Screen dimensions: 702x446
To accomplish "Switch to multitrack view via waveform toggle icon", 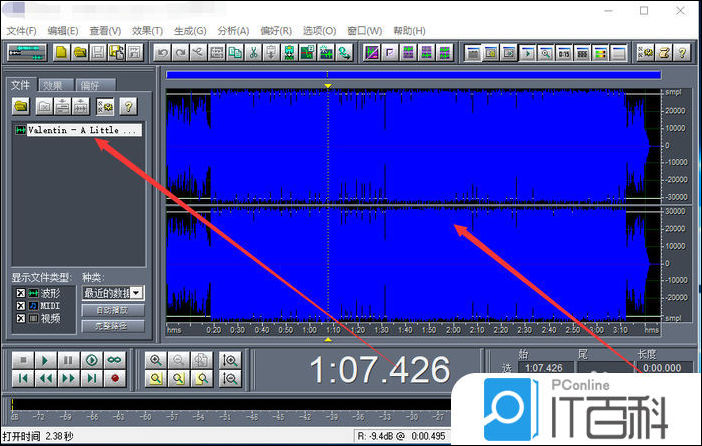I will pos(27,53).
